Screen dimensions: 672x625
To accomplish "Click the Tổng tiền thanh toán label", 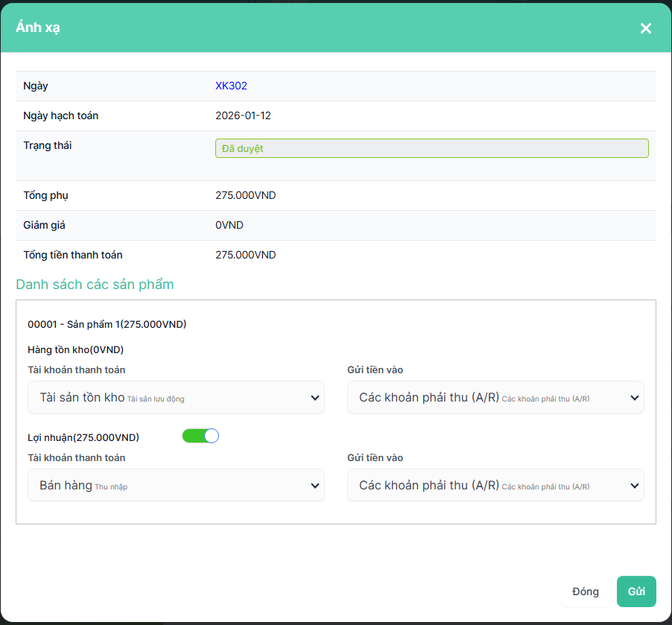I will point(73,255).
